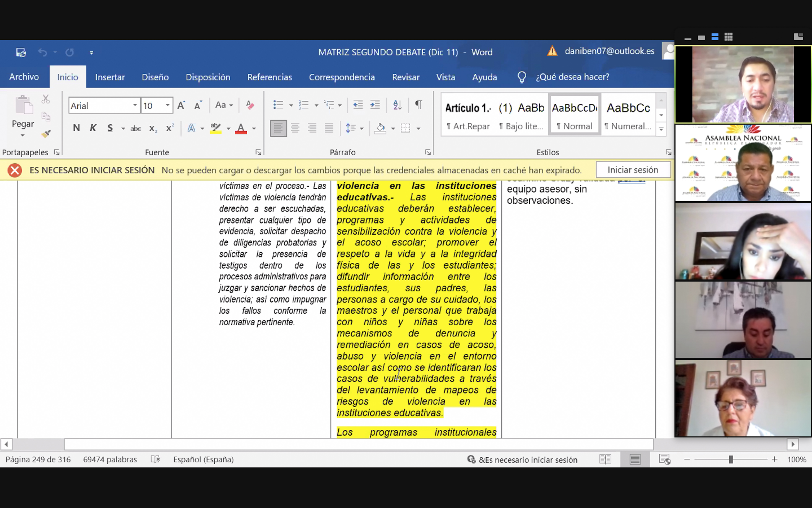812x508 pixels.
Task: Redo the last action
Action: click(69, 52)
